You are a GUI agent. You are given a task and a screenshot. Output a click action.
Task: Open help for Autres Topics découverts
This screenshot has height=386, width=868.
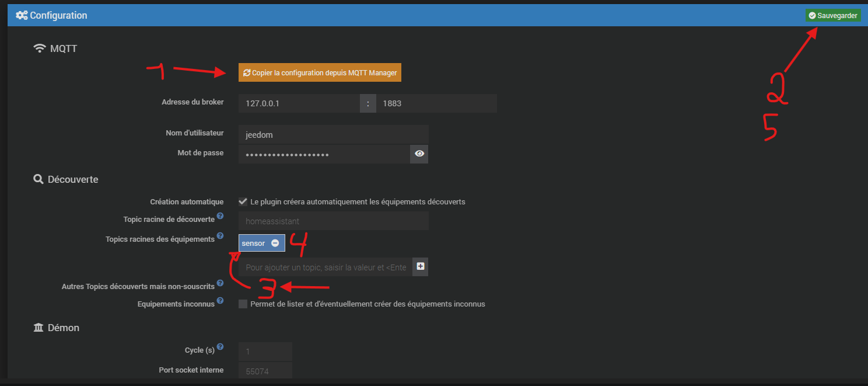point(220,283)
